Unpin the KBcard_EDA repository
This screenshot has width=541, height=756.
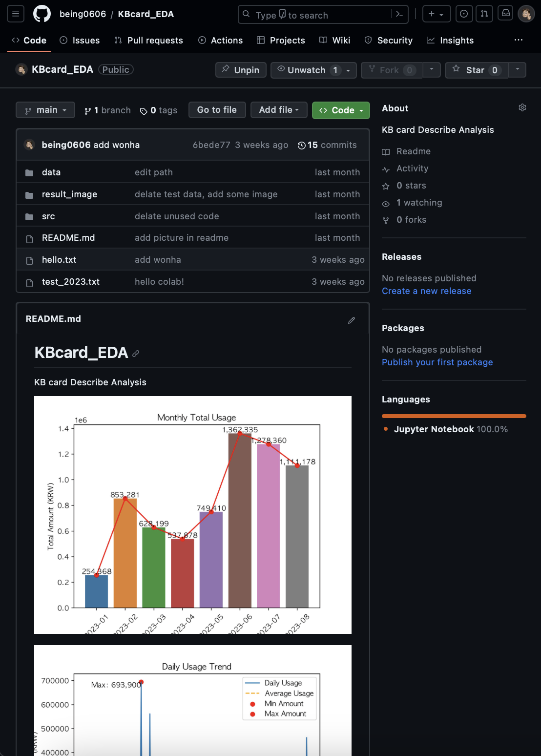click(x=241, y=70)
